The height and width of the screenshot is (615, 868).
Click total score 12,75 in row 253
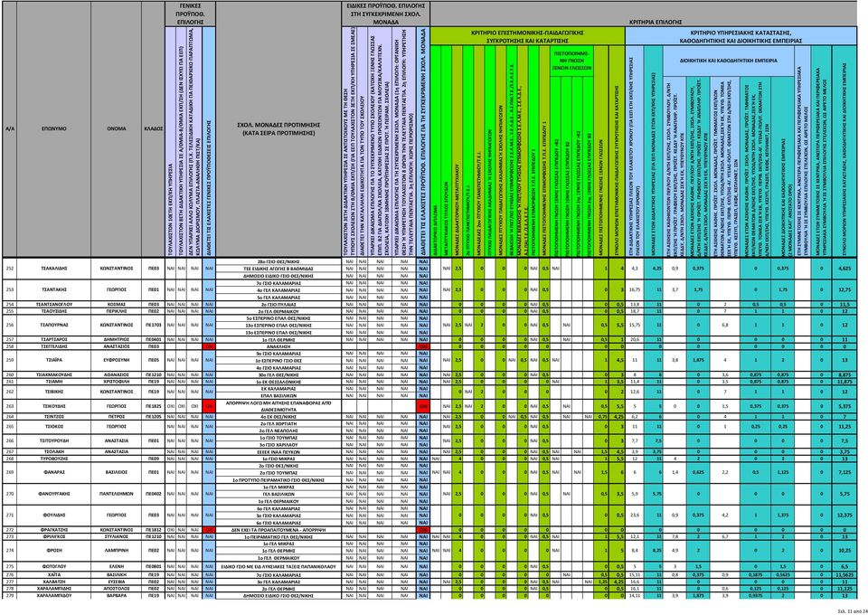(844, 290)
